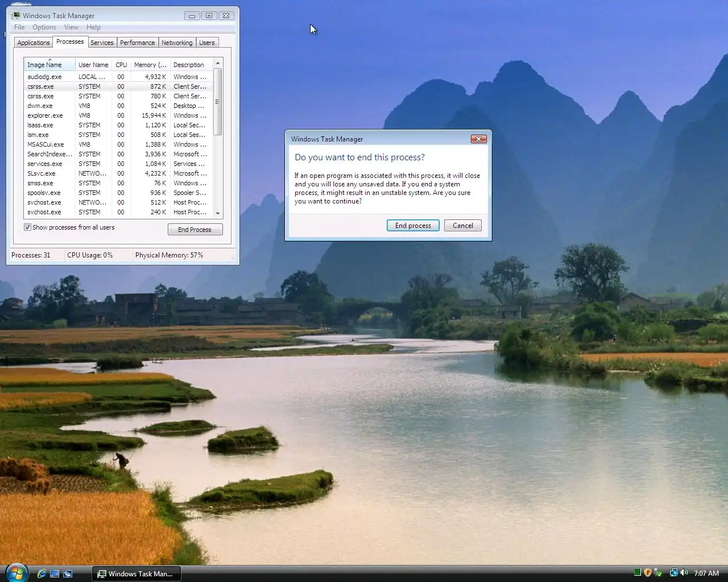Click the Task Manager title bar icon
728x582 pixels.
point(16,16)
